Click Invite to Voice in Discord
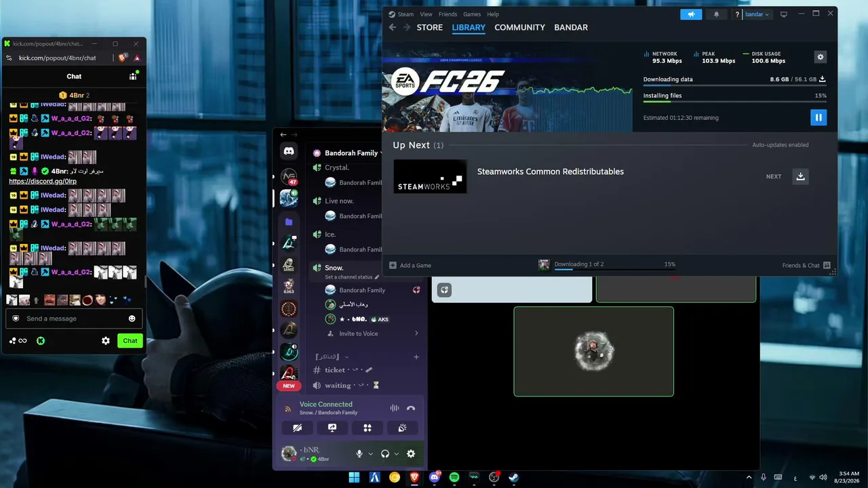The image size is (868, 488). point(359,333)
